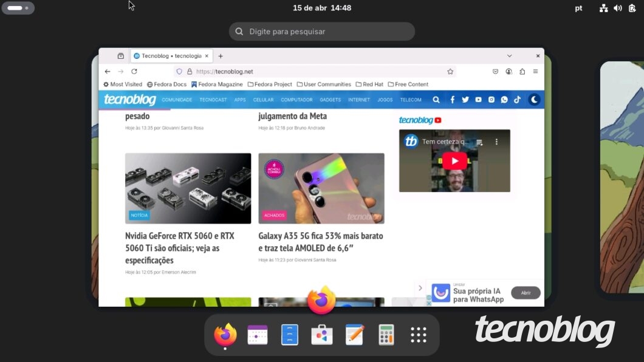The image size is (644, 362).
Task: Open Tecnoblog's Twitter icon
Action: pyautogui.click(x=465, y=100)
